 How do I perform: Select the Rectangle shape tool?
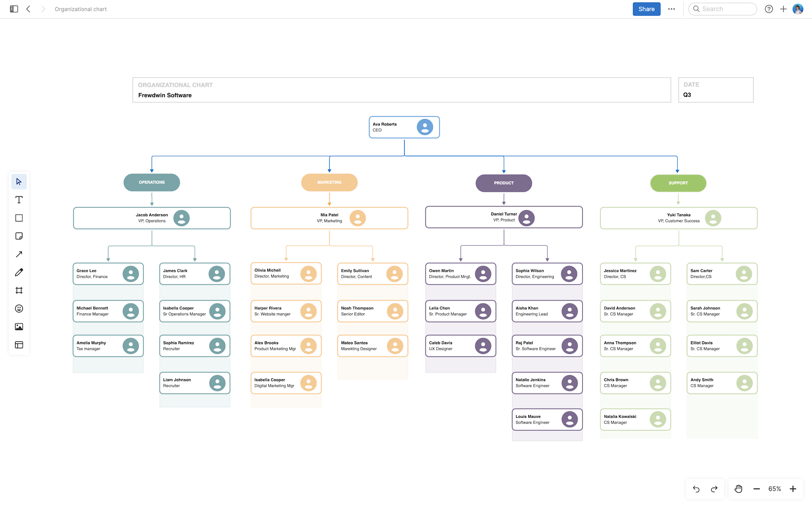pos(19,218)
